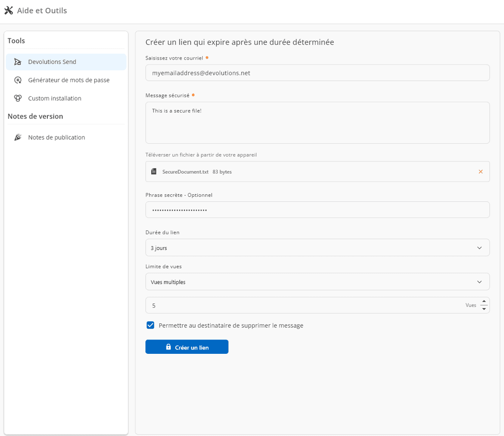504x436 pixels.
Task: Increment the Vues counter with the up arrow
Action: click(x=484, y=302)
